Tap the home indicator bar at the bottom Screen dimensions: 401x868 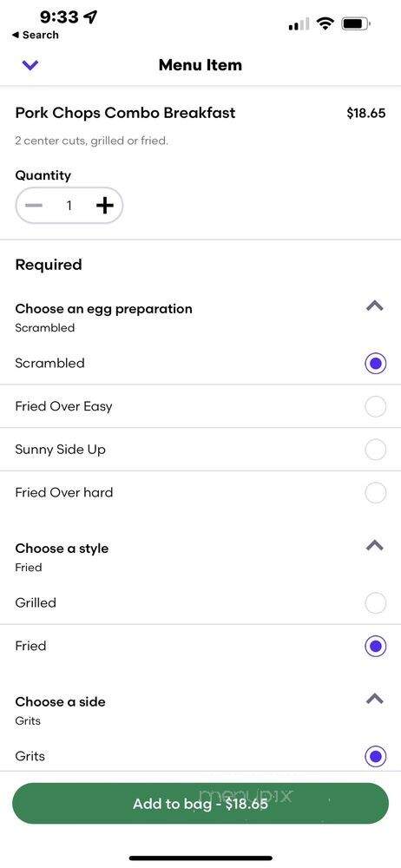point(200,858)
